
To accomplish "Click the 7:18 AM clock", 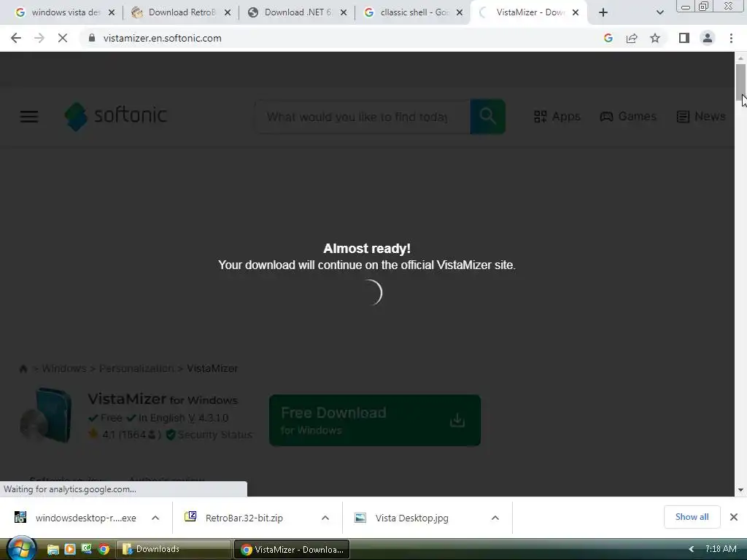I will [721, 549].
